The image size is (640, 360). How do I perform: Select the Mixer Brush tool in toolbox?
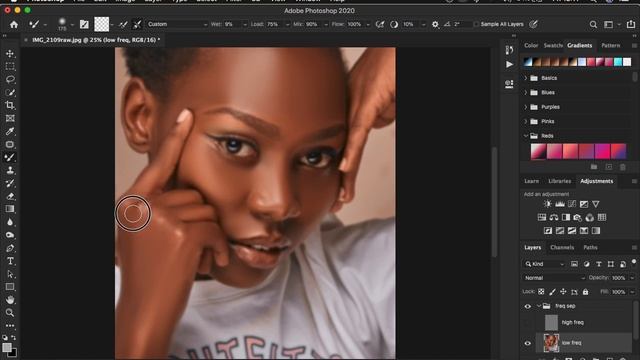pyautogui.click(x=10, y=158)
